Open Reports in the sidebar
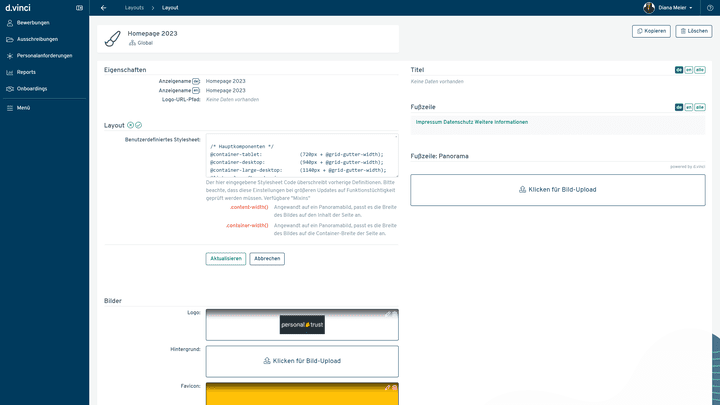The width and height of the screenshot is (720, 405). pyautogui.click(x=26, y=72)
